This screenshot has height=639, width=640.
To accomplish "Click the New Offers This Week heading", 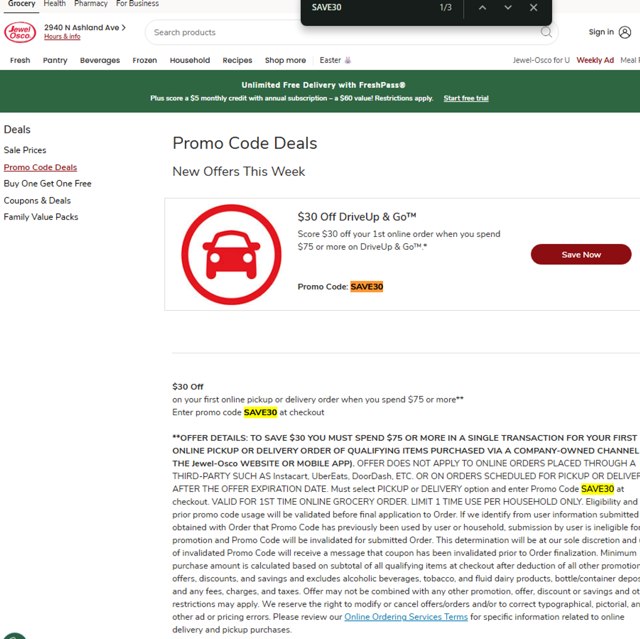I will pos(238,171).
